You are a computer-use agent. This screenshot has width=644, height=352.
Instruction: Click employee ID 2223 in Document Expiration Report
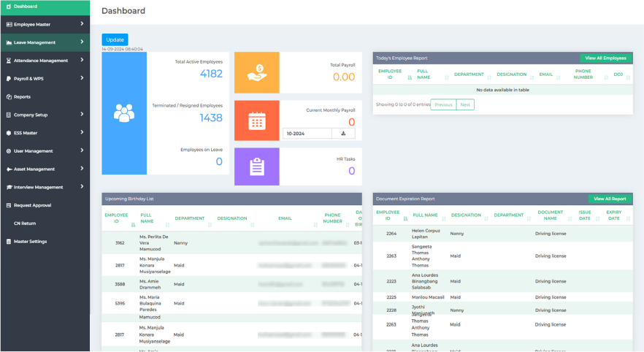[x=391, y=281]
